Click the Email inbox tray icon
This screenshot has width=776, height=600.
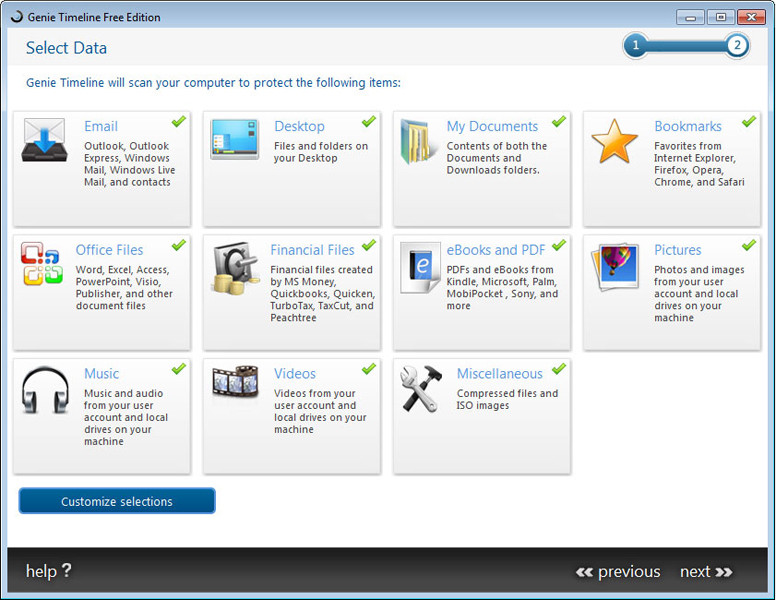[44, 140]
